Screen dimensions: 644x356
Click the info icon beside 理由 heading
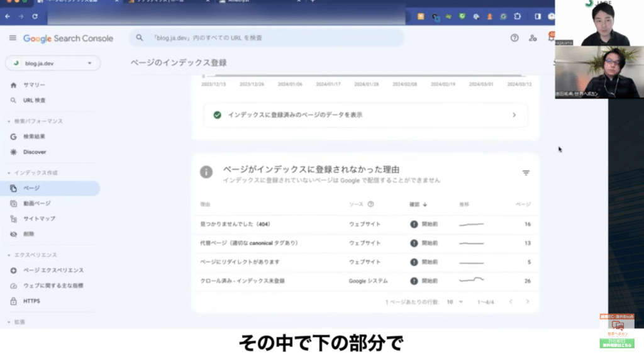[x=206, y=172]
